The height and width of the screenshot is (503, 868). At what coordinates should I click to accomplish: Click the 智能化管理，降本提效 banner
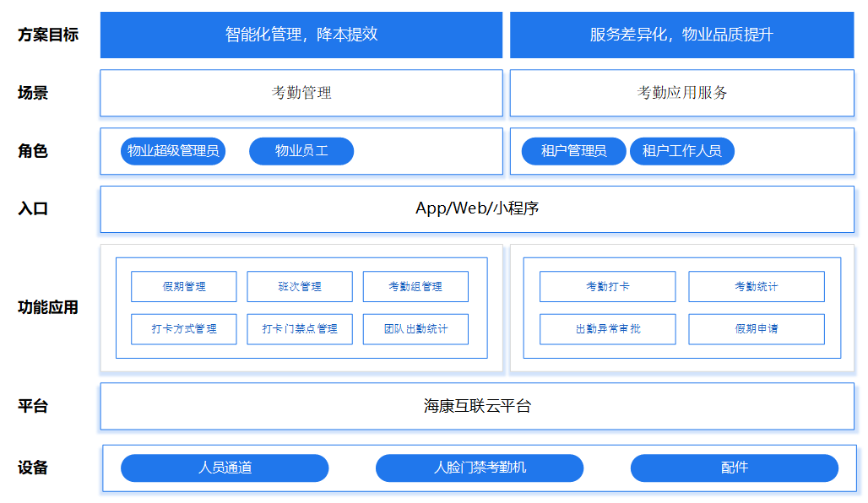tap(301, 35)
